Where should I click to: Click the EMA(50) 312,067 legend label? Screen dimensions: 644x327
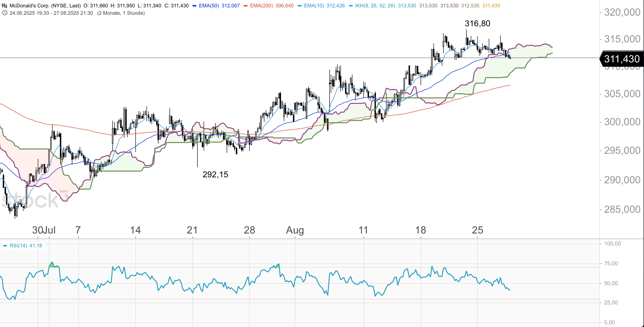coord(219,6)
